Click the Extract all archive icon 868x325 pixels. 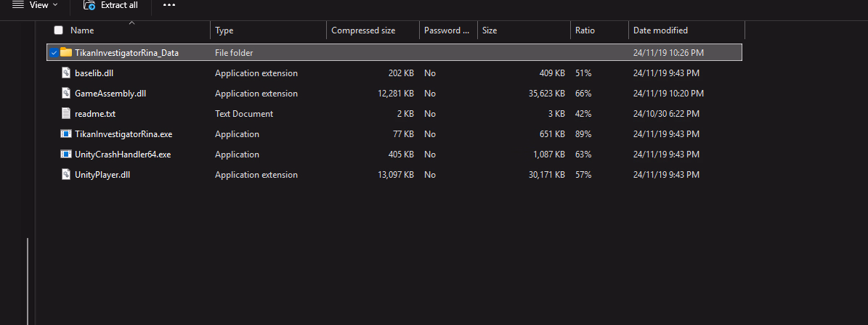pos(89,5)
